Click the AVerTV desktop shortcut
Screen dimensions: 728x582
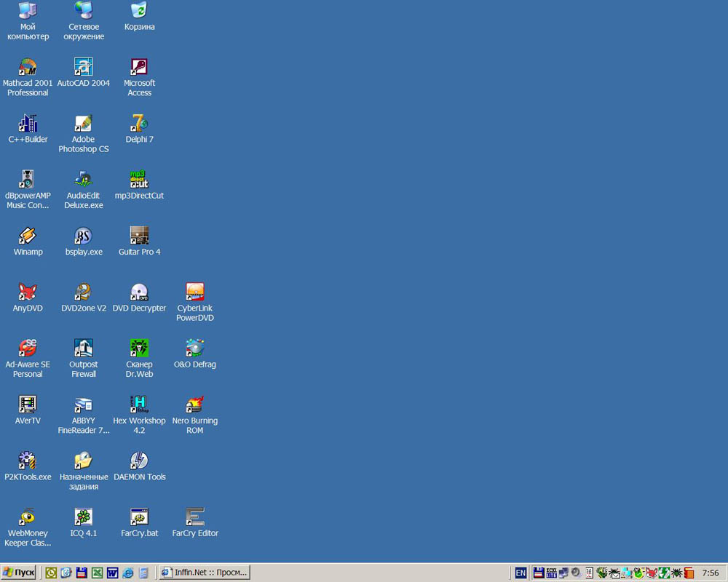point(28,410)
